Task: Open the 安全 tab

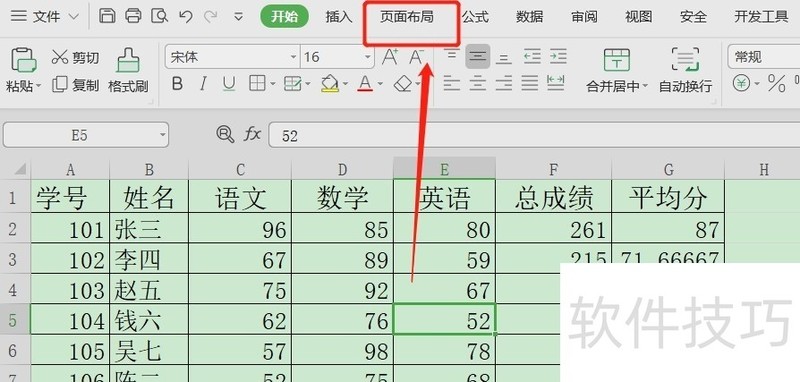Action: click(x=693, y=17)
